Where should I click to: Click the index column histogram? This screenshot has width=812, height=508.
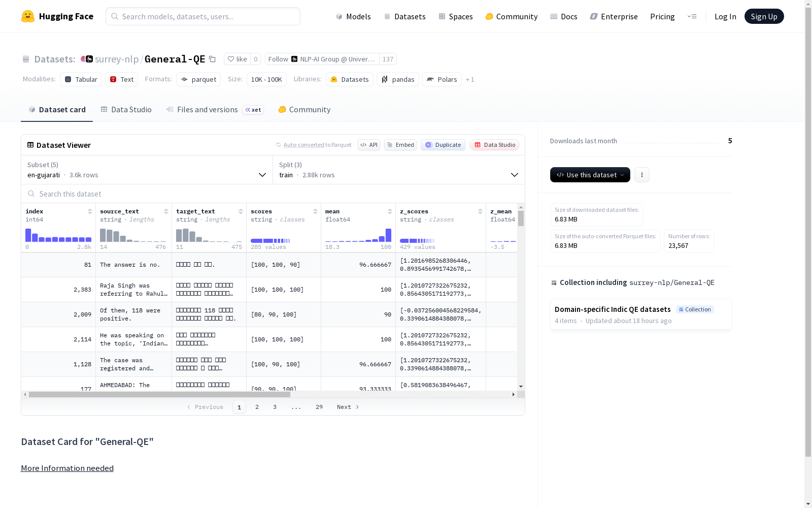coord(58,235)
